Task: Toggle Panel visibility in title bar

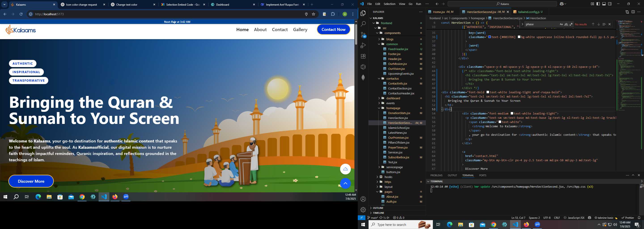Action: pos(604,4)
